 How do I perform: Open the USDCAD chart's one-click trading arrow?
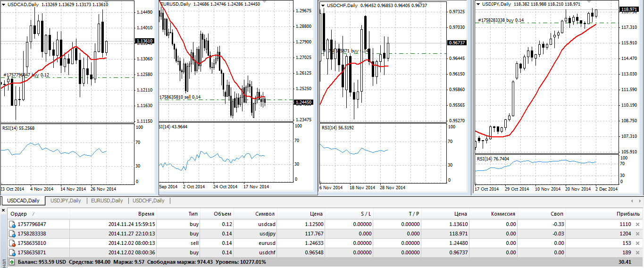4,4
